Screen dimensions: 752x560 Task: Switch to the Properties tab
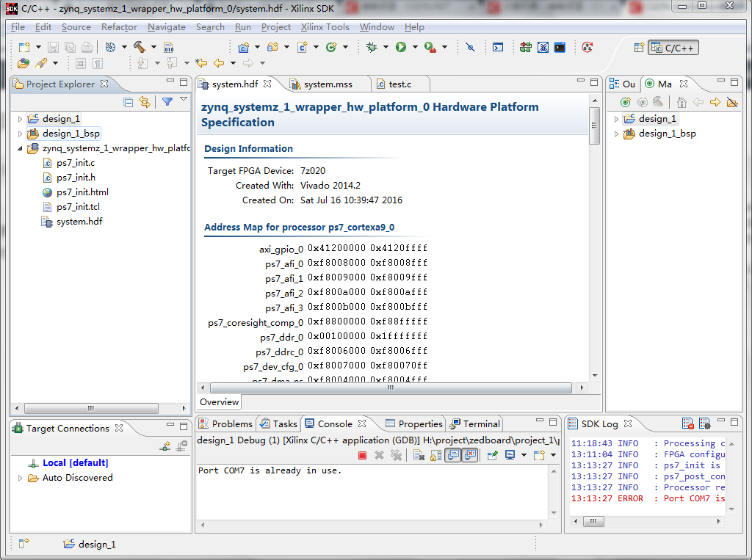tap(414, 423)
